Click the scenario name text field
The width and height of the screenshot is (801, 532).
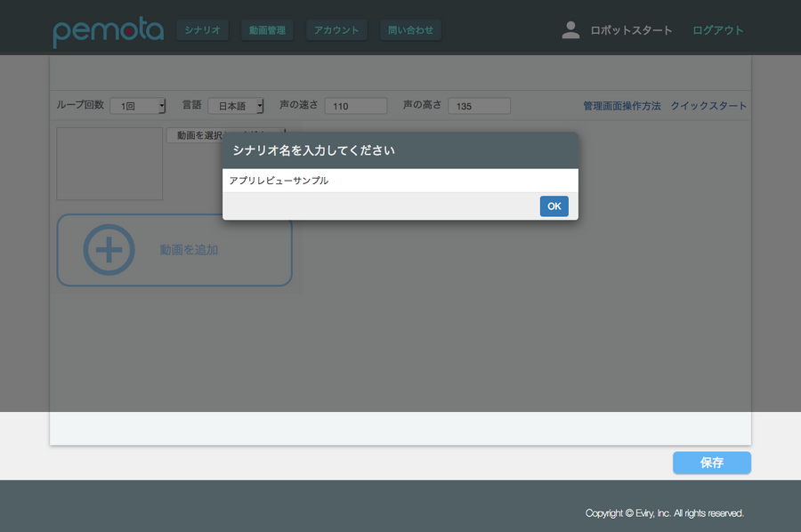(400, 181)
